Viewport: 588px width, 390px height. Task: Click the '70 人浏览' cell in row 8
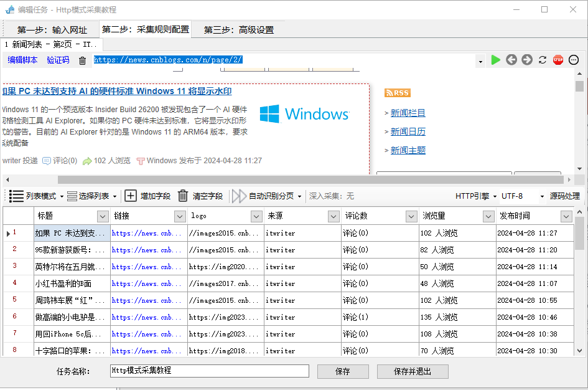coord(457,351)
